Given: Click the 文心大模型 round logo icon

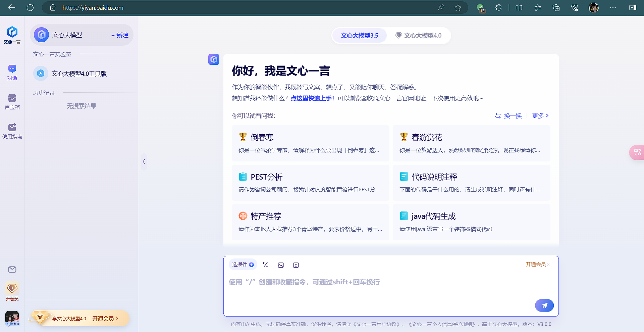Looking at the screenshot, I should click(41, 35).
